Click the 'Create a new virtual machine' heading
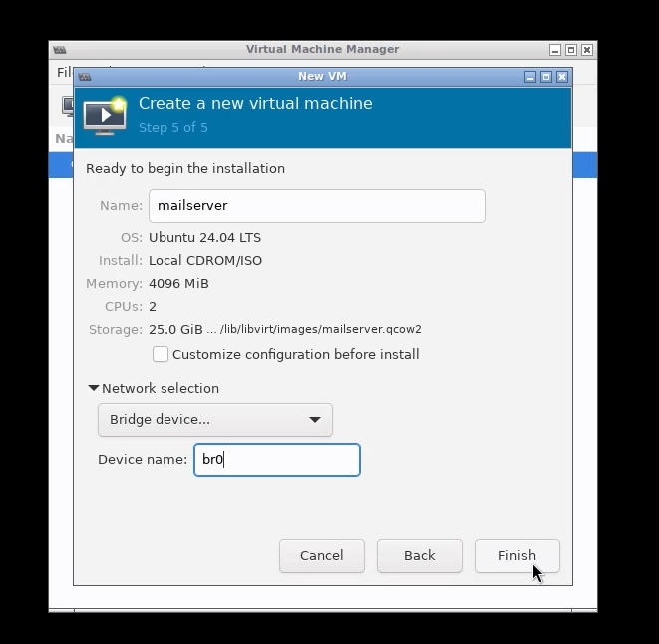This screenshot has width=659, height=644. point(255,103)
